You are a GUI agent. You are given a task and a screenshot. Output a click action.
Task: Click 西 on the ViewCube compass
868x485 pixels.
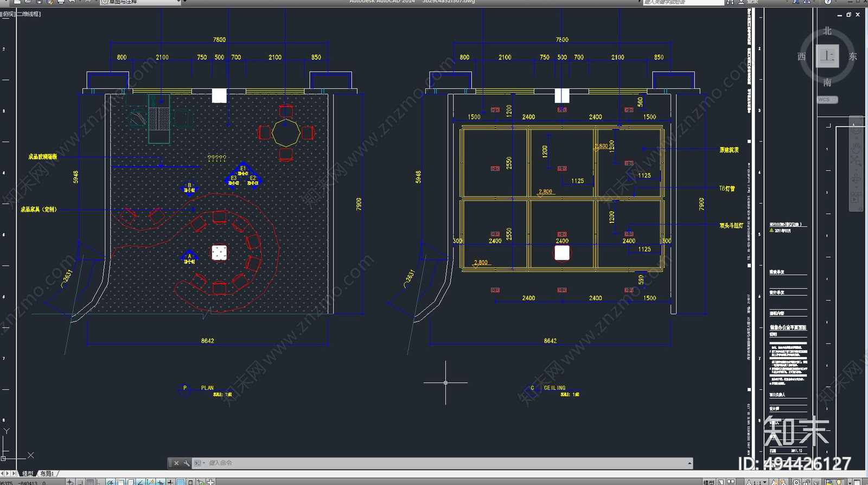[802, 56]
